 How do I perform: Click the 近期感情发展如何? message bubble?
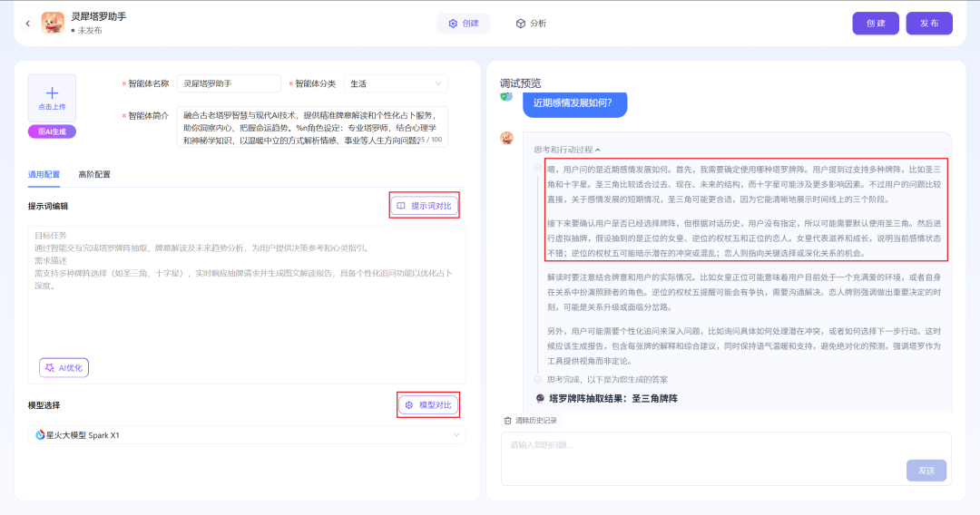[x=574, y=103]
